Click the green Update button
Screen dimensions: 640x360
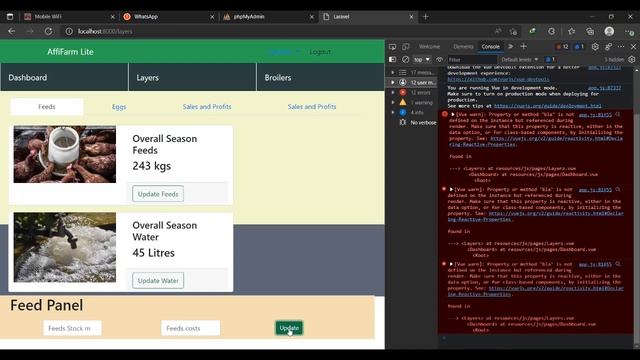click(x=289, y=328)
